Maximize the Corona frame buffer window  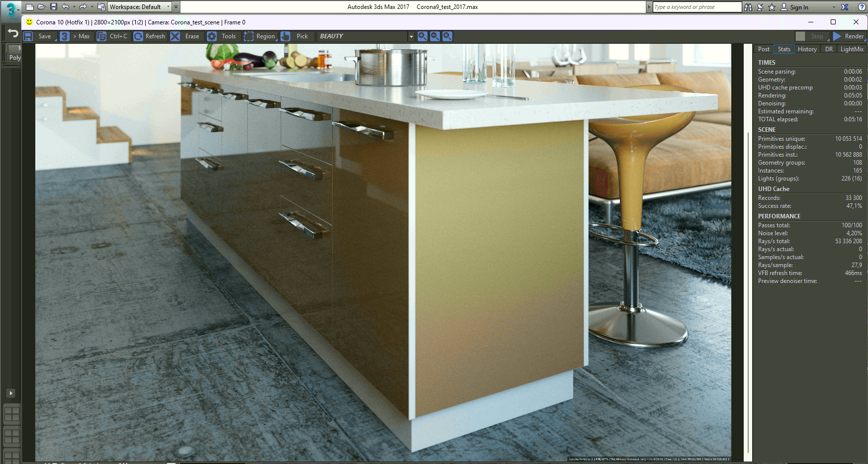click(833, 22)
